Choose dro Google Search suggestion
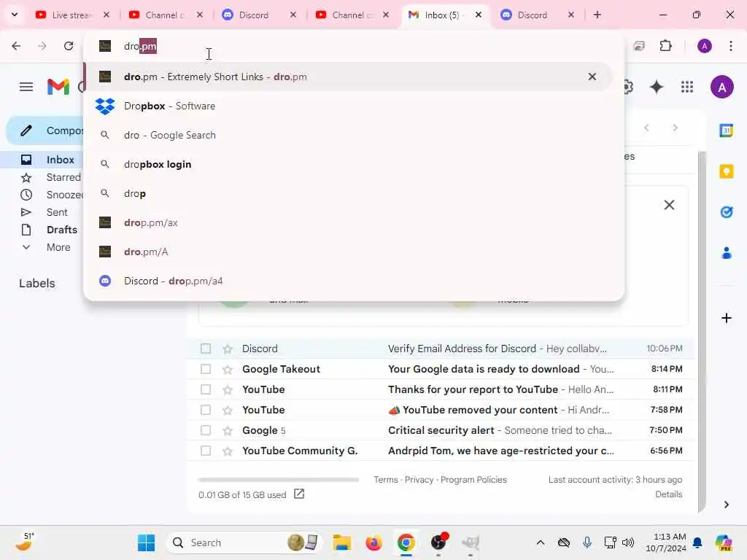The image size is (747, 560). point(348,135)
